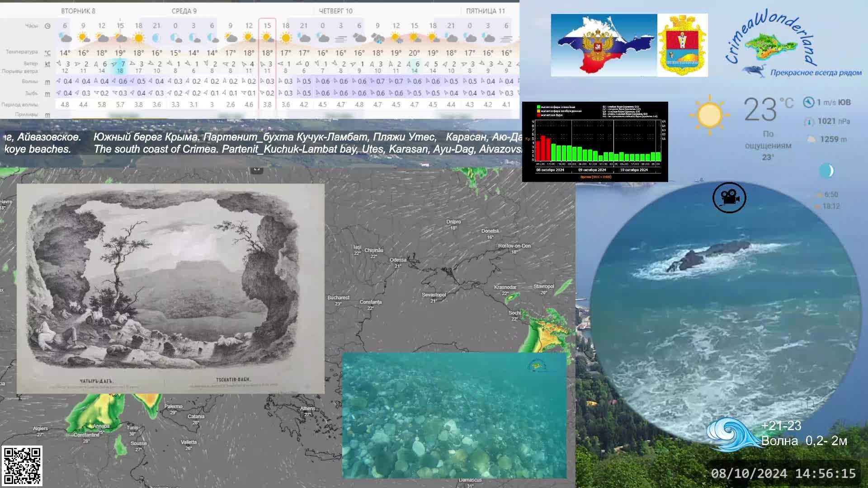Select the ВТОРНИК 8 day header
Image resolution: width=868 pixels, height=488 pixels.
(78, 11)
